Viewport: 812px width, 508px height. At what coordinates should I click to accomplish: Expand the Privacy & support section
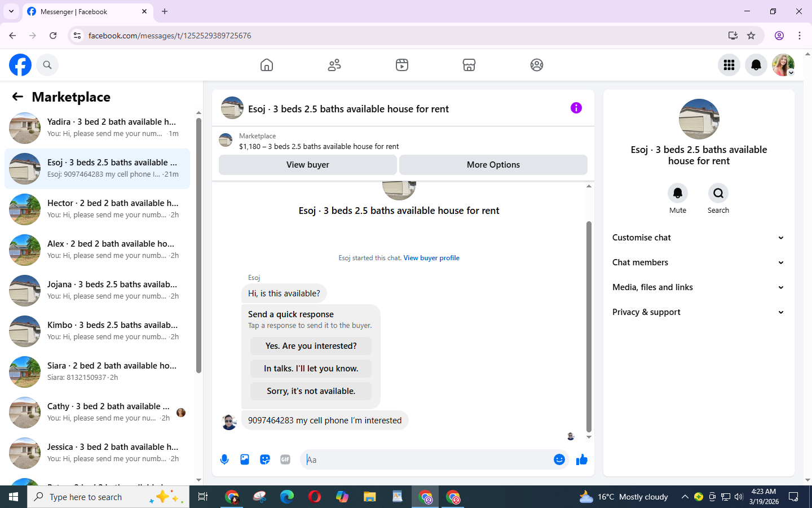tap(699, 312)
